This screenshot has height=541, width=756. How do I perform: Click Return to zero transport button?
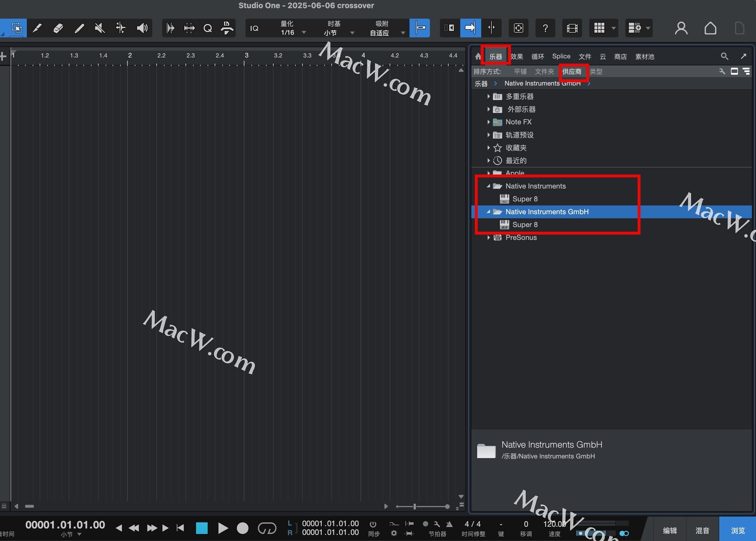[180, 528]
